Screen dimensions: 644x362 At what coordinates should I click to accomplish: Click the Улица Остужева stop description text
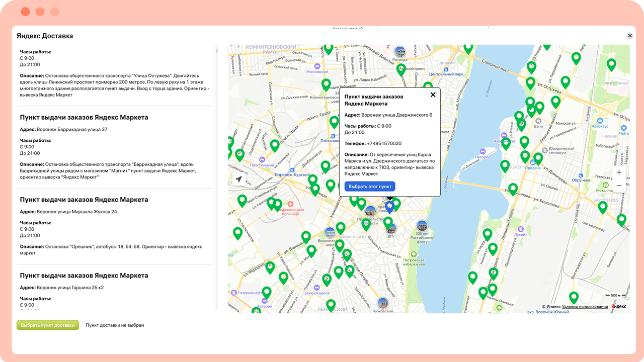tap(115, 85)
